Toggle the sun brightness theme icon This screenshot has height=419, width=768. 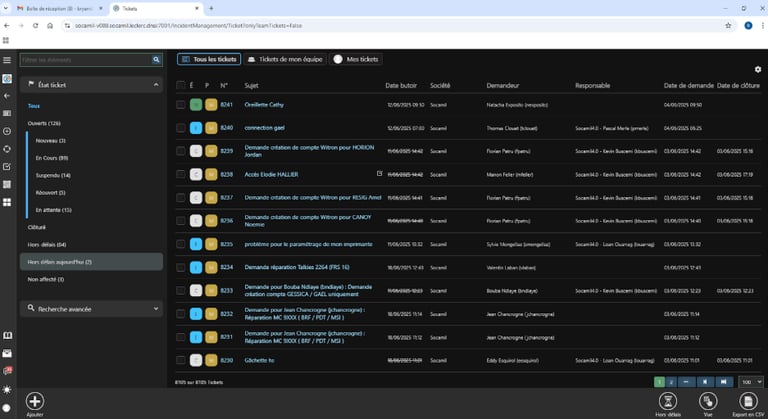[7, 390]
